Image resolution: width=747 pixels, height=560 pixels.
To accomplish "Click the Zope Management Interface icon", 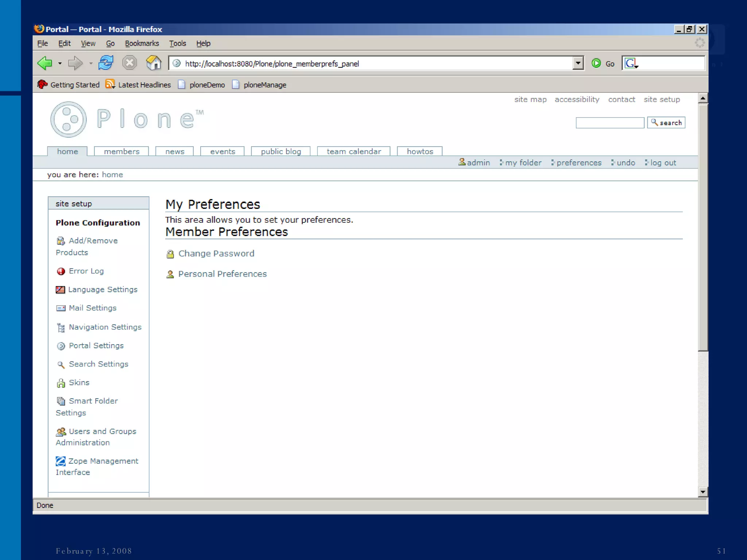I will (61, 461).
